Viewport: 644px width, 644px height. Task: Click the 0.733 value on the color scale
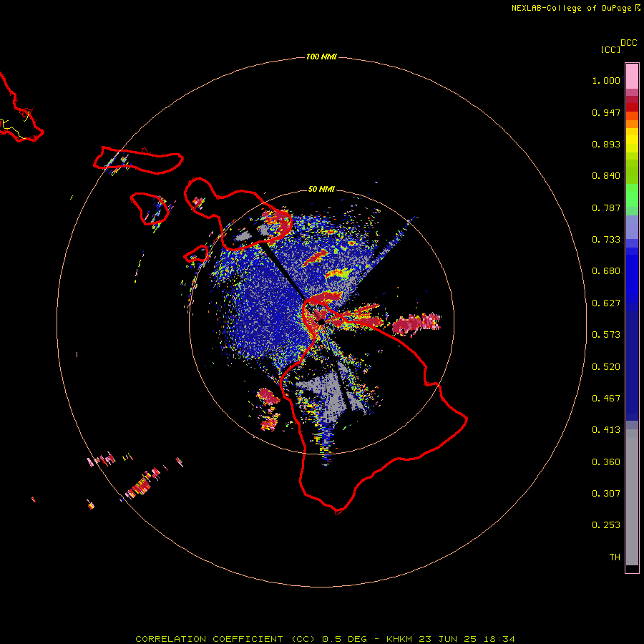coord(606,240)
